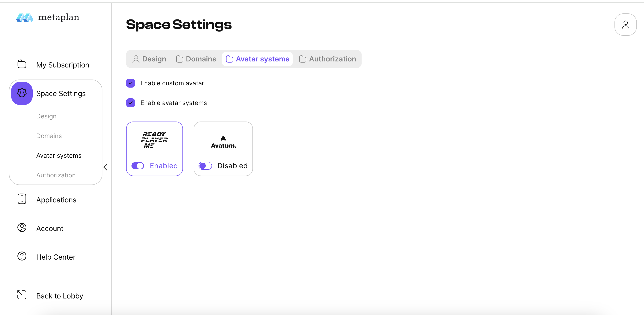644x315 pixels.
Task: Click the Help Center question mark icon
Action: 22,256
